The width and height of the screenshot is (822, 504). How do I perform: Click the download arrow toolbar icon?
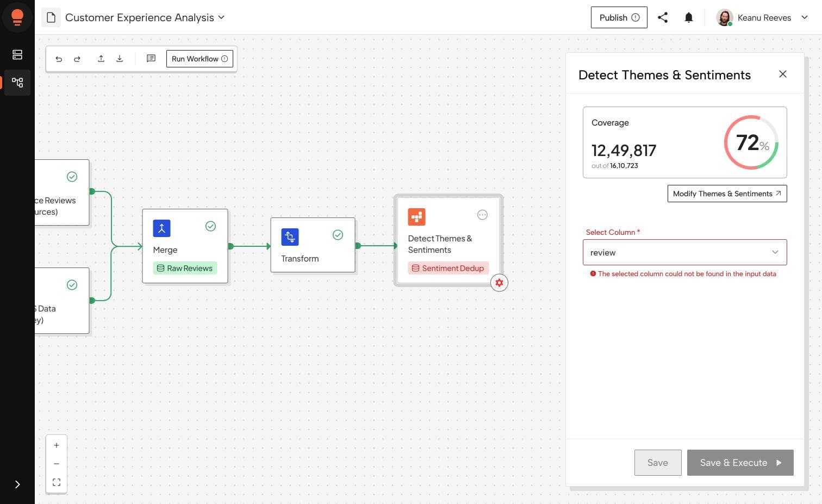coord(120,59)
